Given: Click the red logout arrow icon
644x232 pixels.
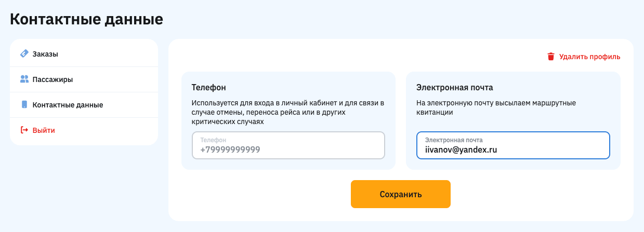Looking at the screenshot, I should [x=24, y=130].
